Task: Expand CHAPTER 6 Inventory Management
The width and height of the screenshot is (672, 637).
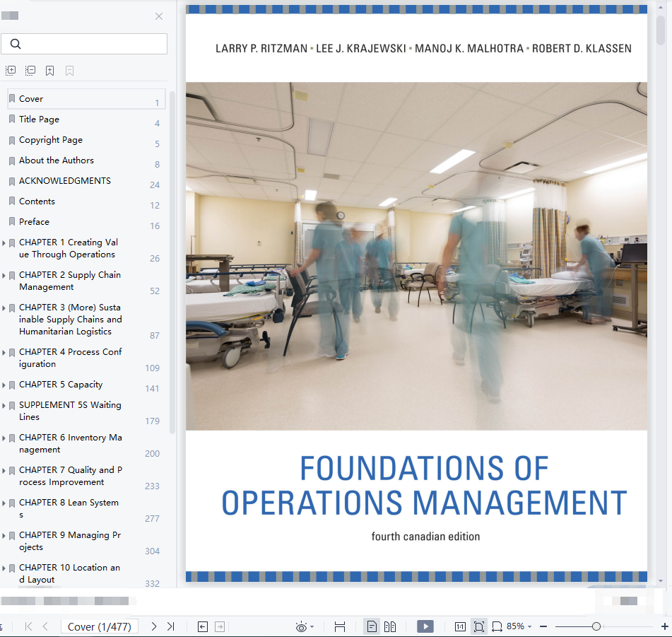Action: coord(4,438)
